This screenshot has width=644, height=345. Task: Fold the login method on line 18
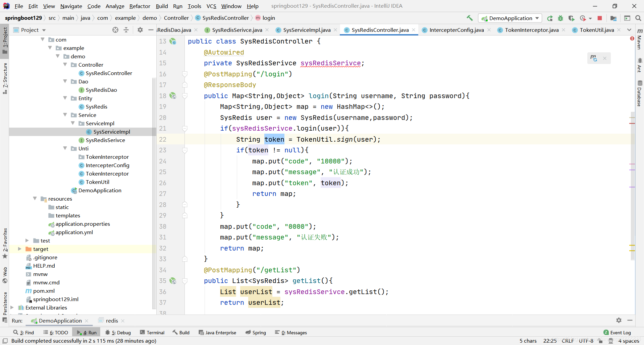click(184, 96)
